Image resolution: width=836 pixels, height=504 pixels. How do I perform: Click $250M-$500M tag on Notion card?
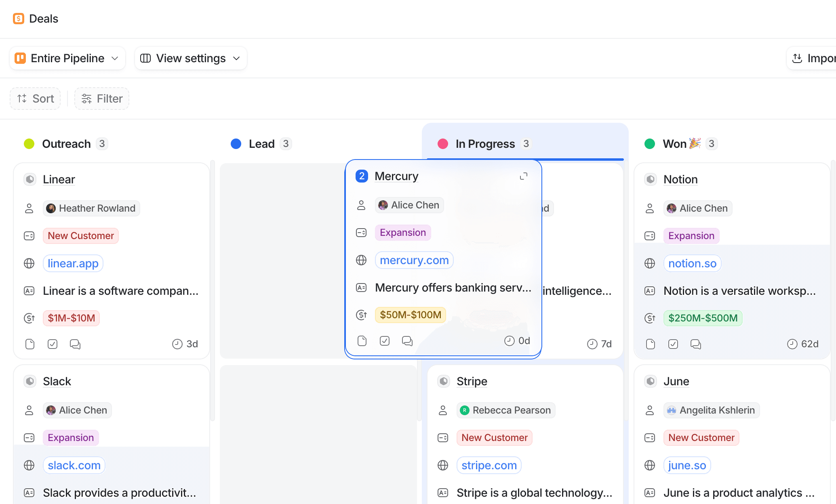[x=703, y=318]
